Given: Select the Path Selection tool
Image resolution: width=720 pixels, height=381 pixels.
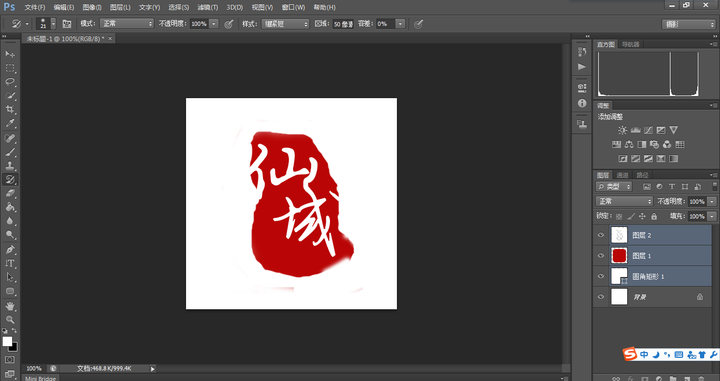Looking at the screenshot, I should point(10,277).
